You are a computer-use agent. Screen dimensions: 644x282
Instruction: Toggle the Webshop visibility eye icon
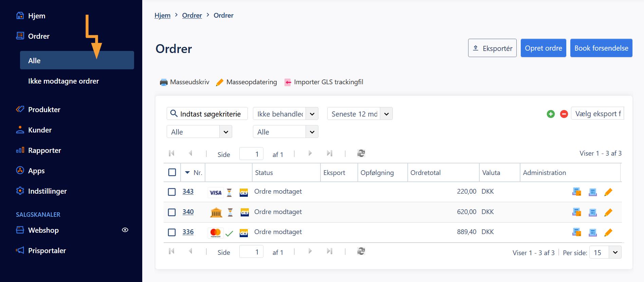tap(125, 230)
